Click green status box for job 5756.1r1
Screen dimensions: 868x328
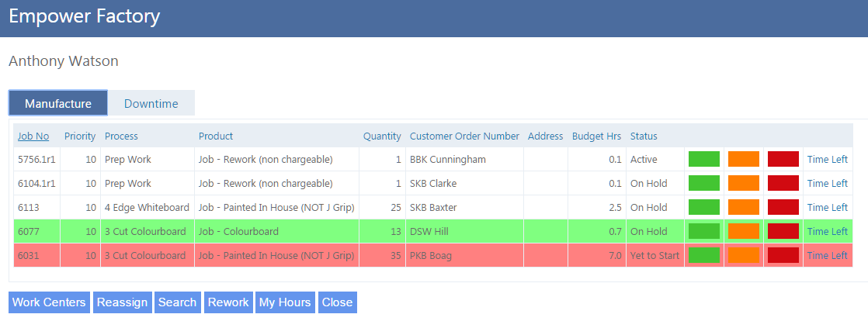click(703, 159)
